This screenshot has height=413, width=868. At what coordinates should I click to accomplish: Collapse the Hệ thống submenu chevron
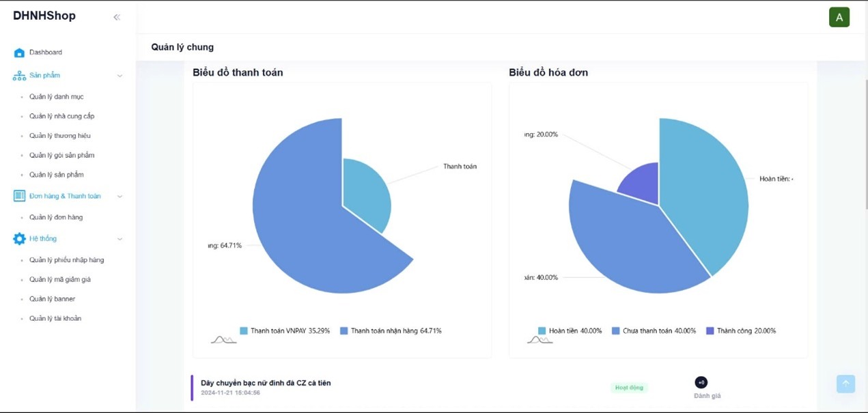click(120, 239)
